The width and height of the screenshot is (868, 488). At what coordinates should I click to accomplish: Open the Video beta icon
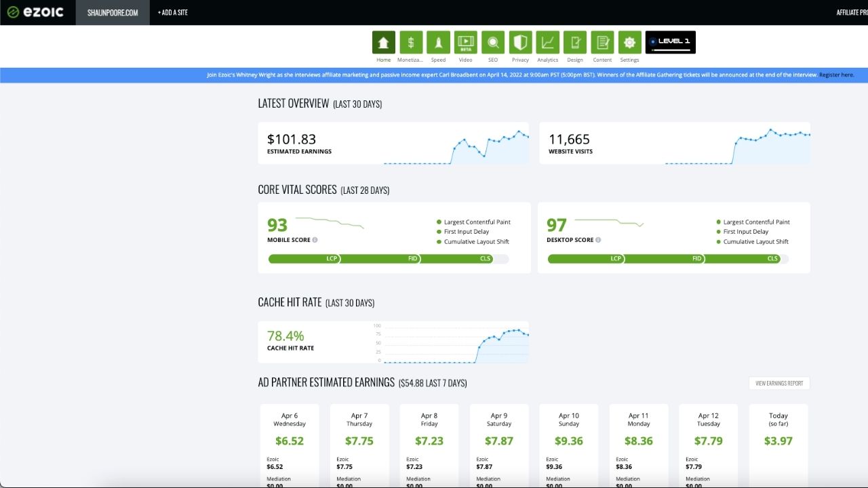pyautogui.click(x=465, y=43)
